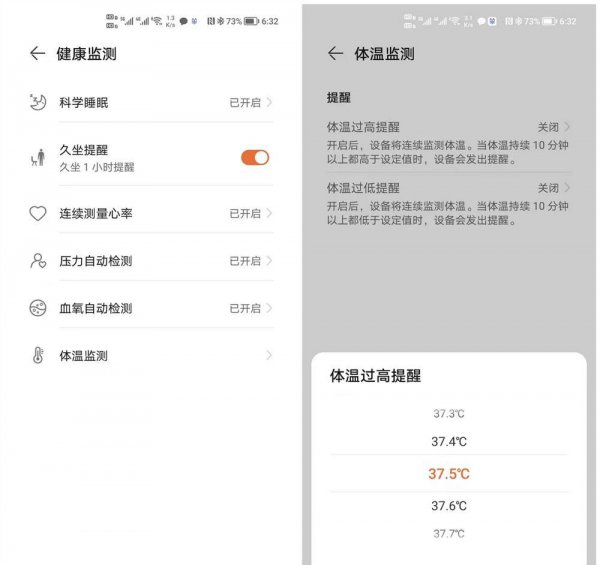The image size is (600, 565).
Task: Open the 连续测量心率 settings row
Action: [151, 213]
